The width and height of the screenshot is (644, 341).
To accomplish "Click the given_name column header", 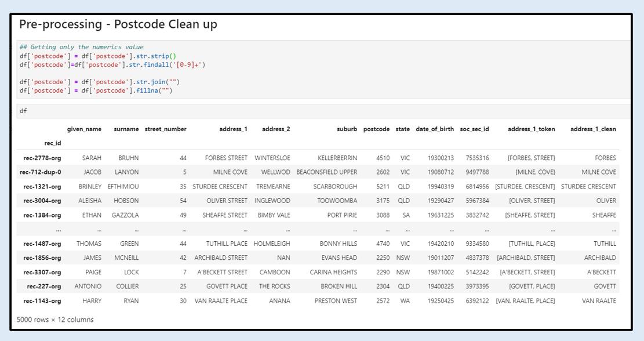I will (84, 129).
